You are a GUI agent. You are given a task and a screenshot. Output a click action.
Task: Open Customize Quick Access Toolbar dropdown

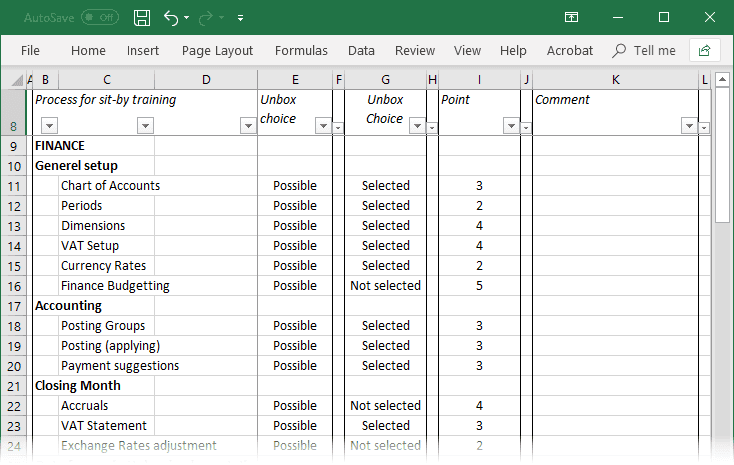pyautogui.click(x=240, y=18)
